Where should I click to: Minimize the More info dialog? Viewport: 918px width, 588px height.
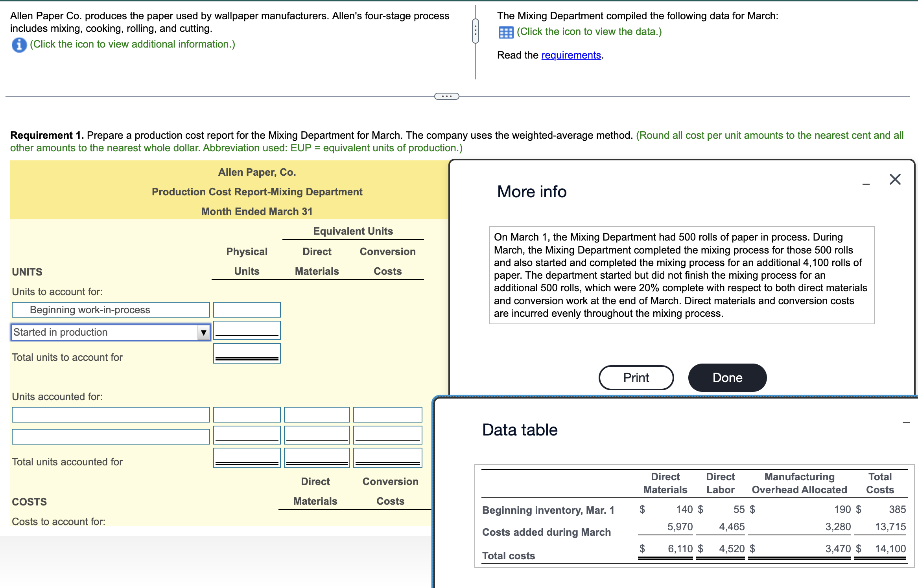866,184
